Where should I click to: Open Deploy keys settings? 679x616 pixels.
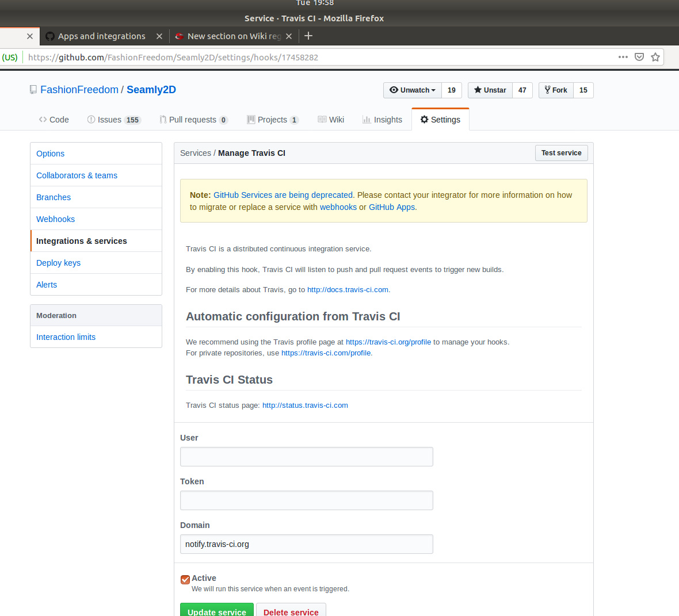pos(96,263)
